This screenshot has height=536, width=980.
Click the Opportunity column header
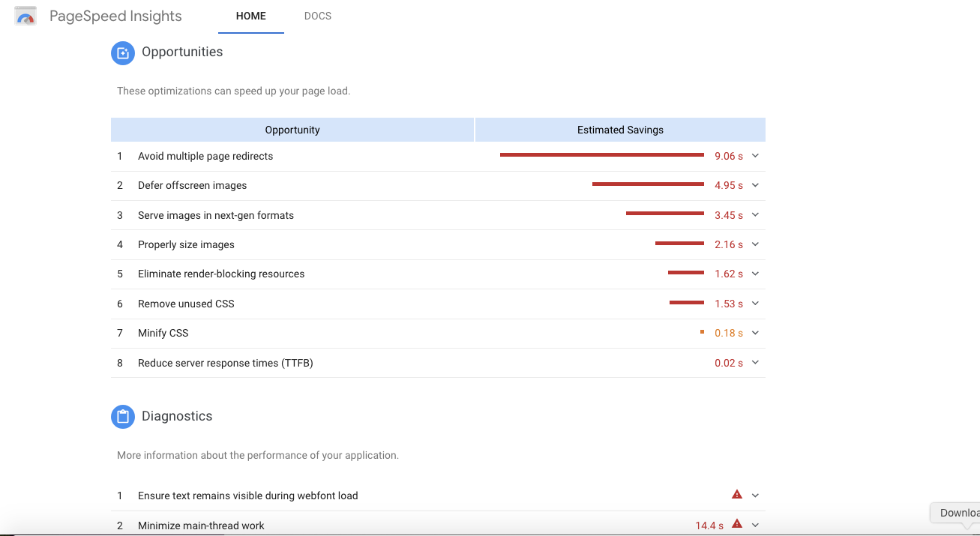coord(292,130)
